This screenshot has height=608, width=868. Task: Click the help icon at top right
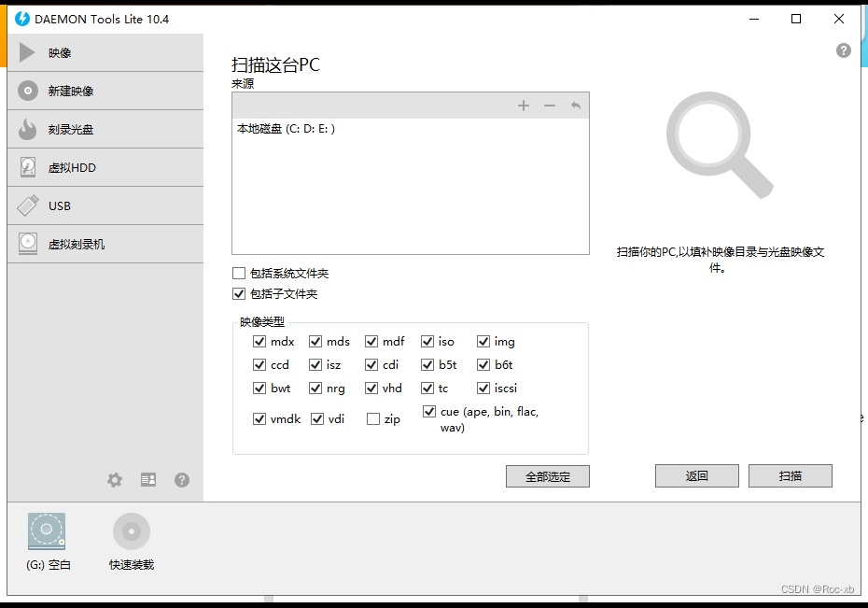(843, 50)
